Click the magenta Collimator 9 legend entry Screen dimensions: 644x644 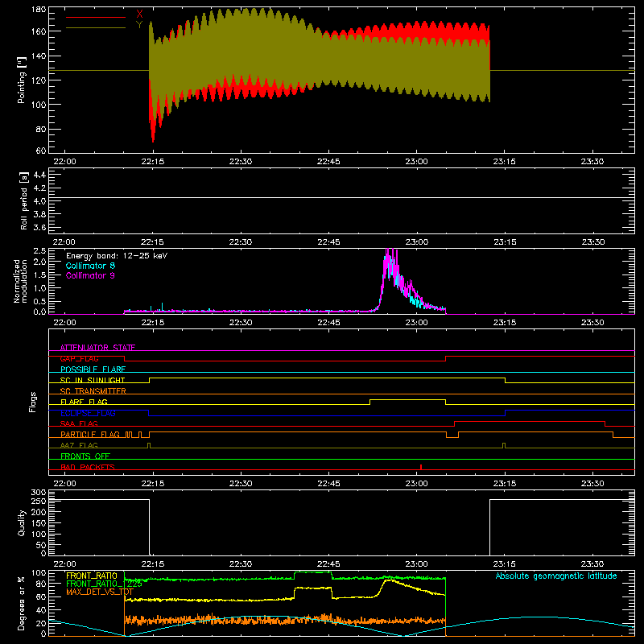(90, 275)
